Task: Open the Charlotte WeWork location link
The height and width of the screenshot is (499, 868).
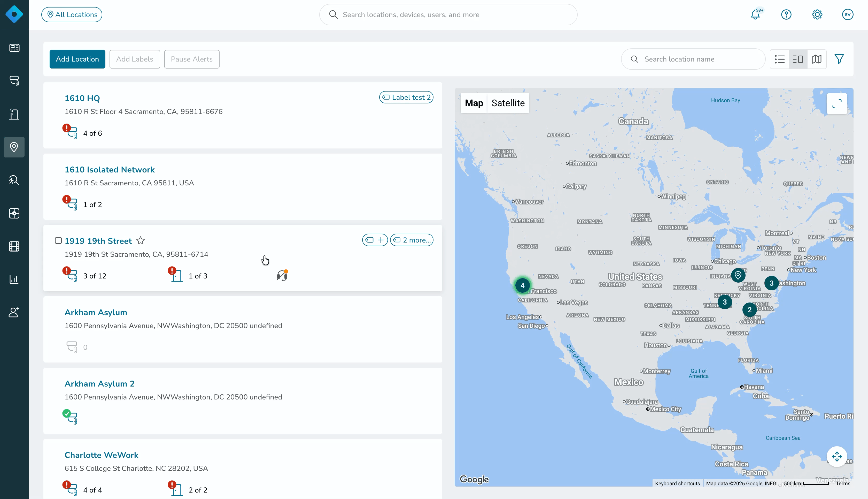Action: pyautogui.click(x=101, y=455)
